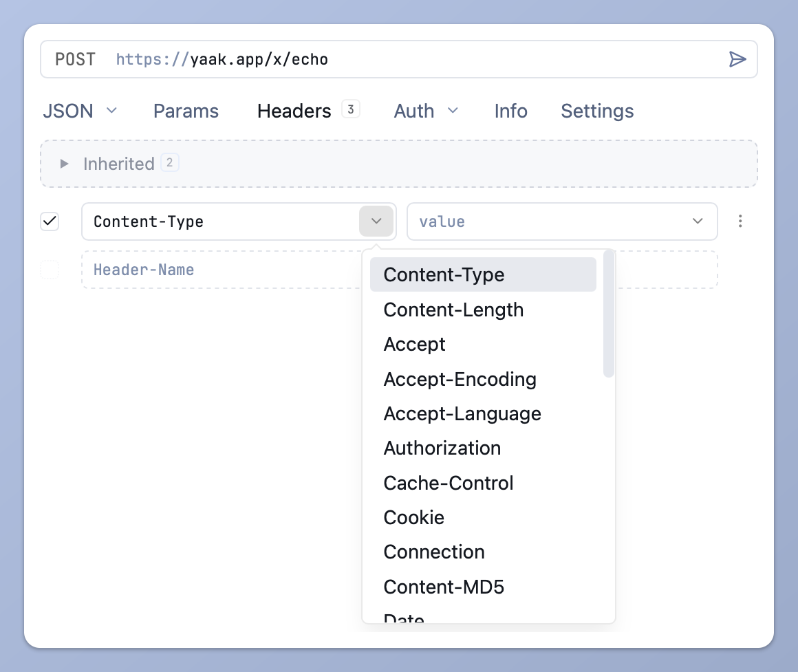
Task: Uncheck the Content-Type header checkbox
Action: 50,221
